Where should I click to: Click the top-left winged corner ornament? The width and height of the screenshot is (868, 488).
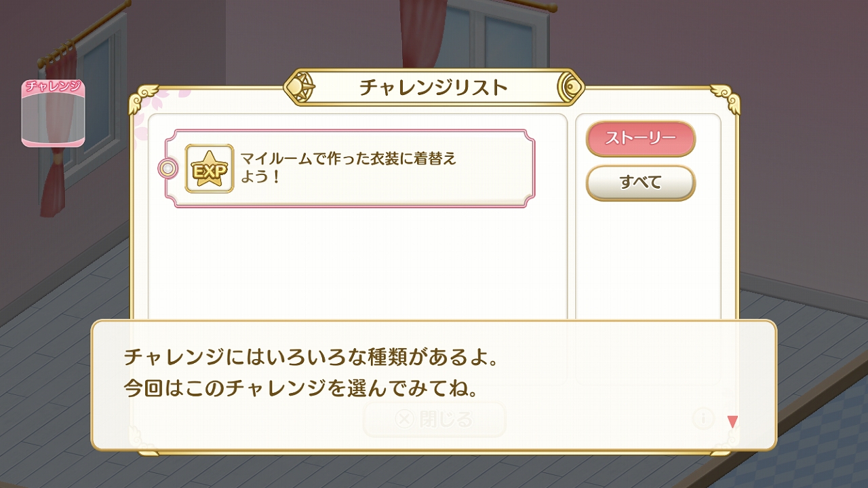(x=144, y=99)
